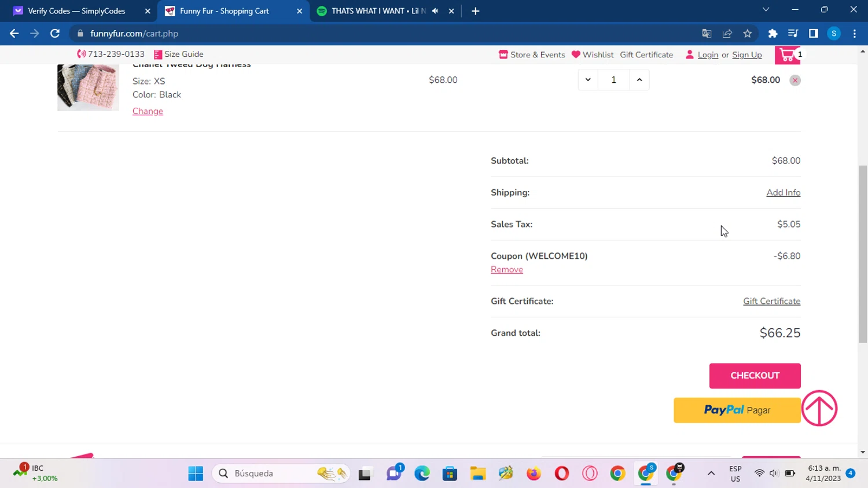The width and height of the screenshot is (868, 488).
Task: Decrease quantity with the down chevron
Action: pos(588,80)
